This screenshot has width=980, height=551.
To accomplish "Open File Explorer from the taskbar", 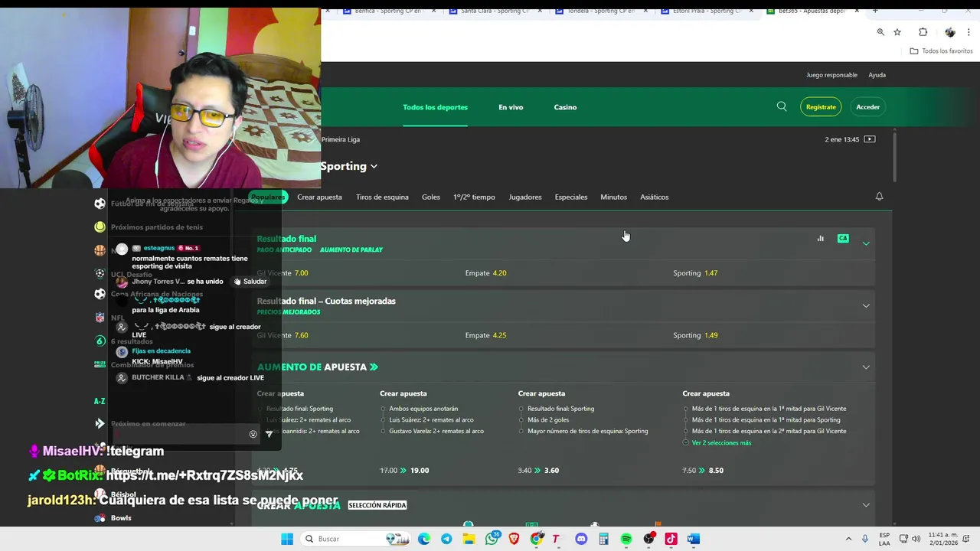I will [469, 539].
